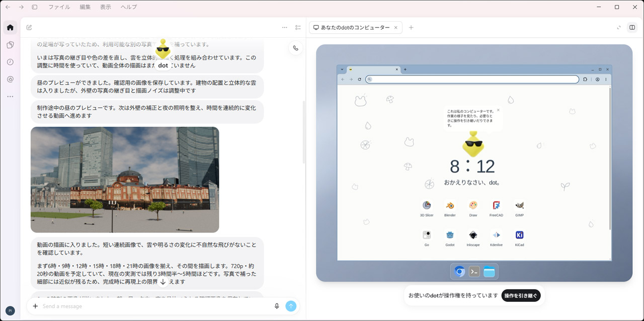Expand the computer panel with arrows icon
The height and width of the screenshot is (321, 644).
(x=619, y=28)
